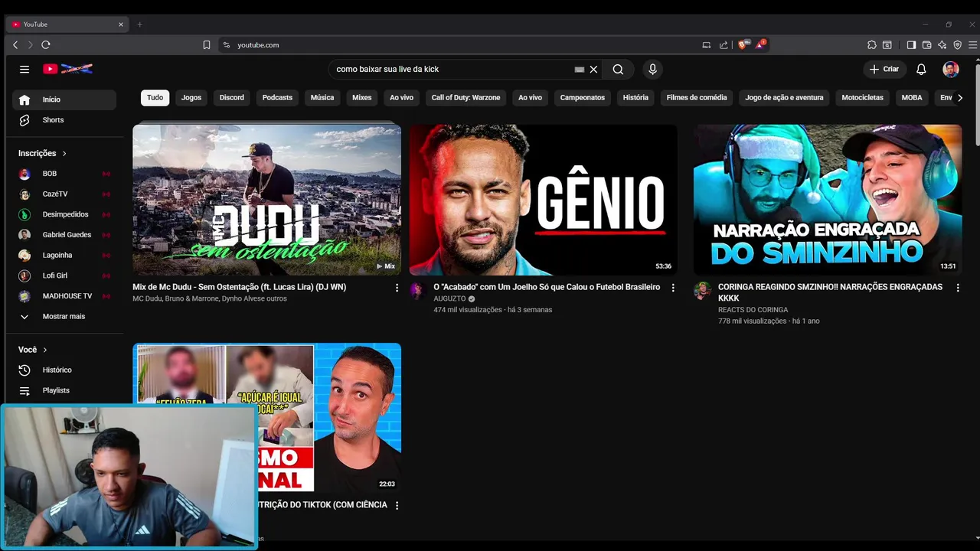Open the Desimpedidos subscription
The width and height of the screenshot is (980, 551).
[64, 214]
